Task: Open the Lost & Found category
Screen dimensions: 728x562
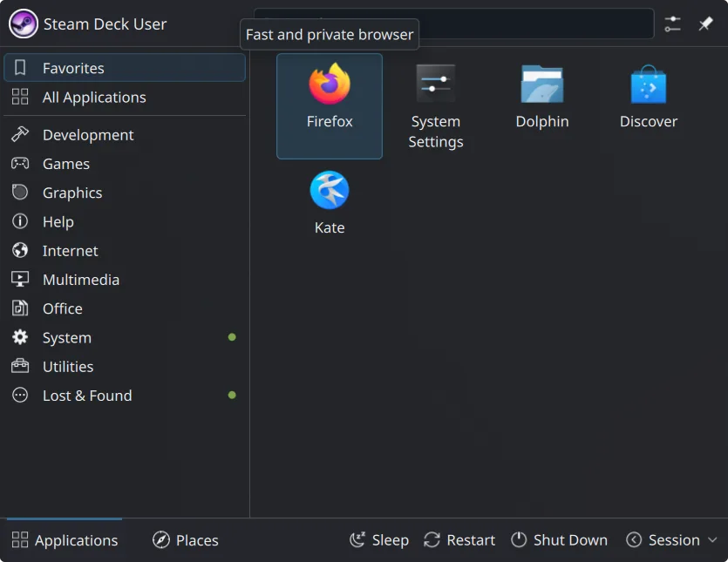Action: (x=125, y=396)
